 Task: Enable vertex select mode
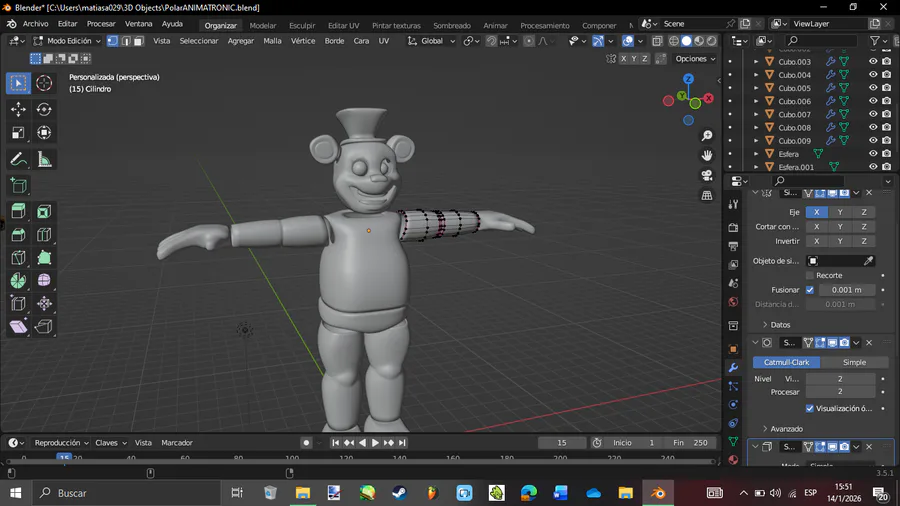[x=112, y=41]
